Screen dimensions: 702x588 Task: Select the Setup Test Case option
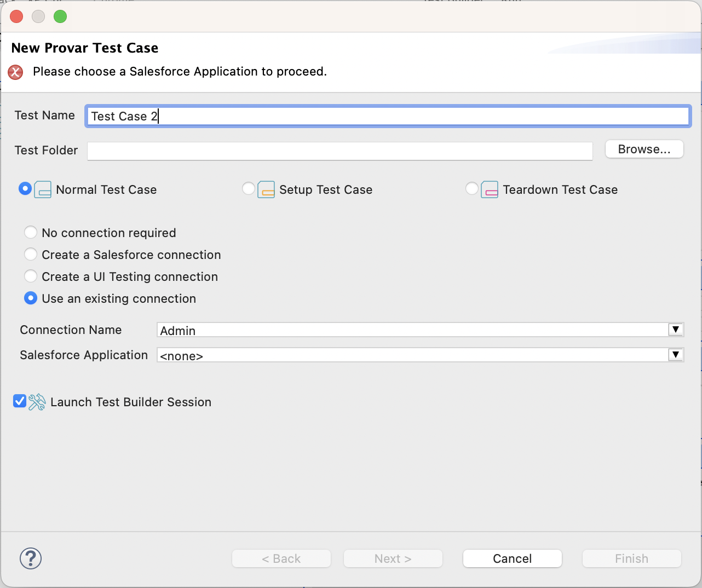pos(249,188)
